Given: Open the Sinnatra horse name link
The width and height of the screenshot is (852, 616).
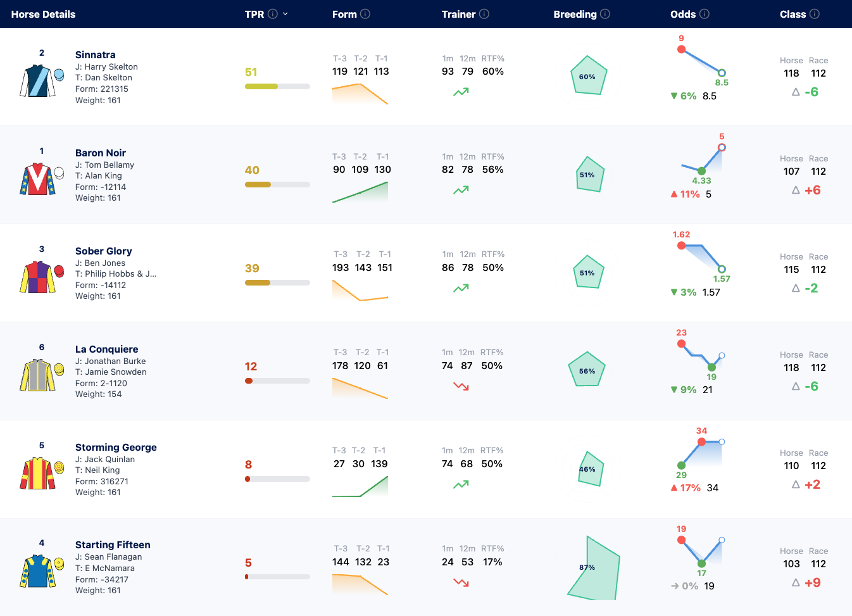Looking at the screenshot, I should tap(96, 54).
